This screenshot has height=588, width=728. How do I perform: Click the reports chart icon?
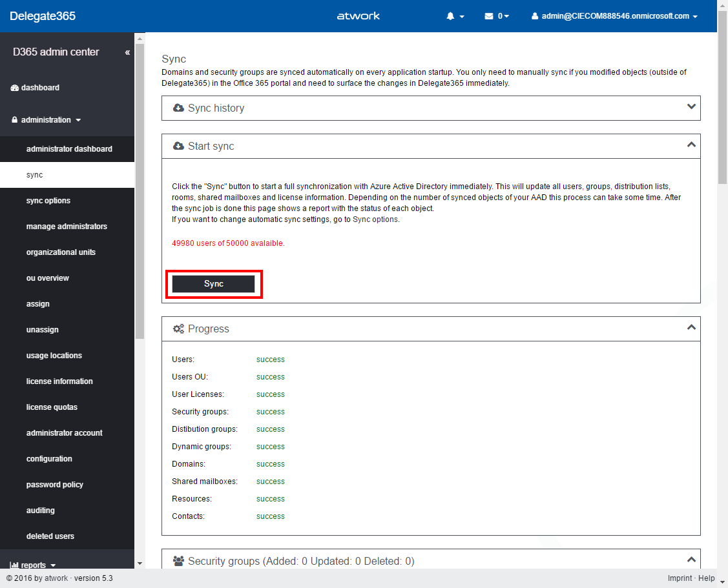pos(14,565)
